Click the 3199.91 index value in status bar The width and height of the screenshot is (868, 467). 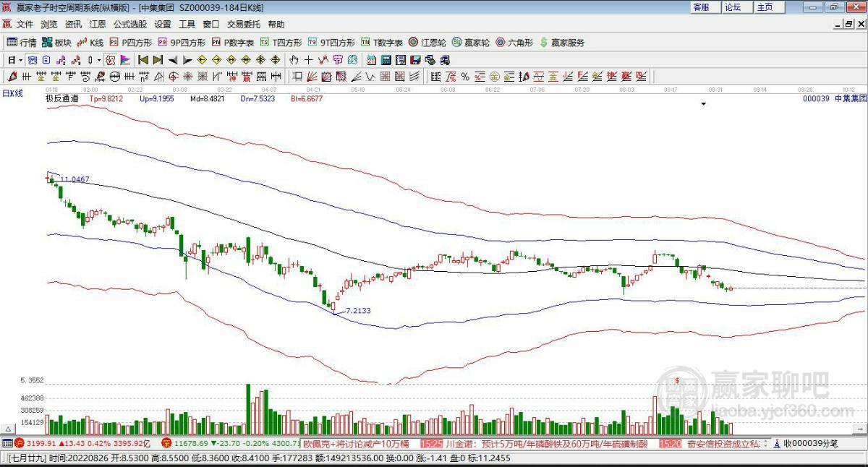pos(41,443)
